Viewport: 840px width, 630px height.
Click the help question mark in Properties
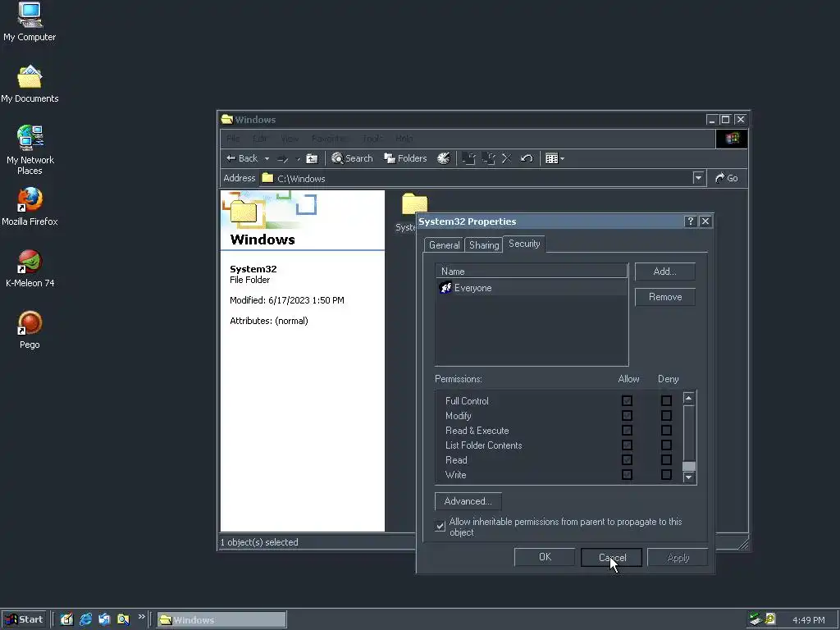coord(690,221)
